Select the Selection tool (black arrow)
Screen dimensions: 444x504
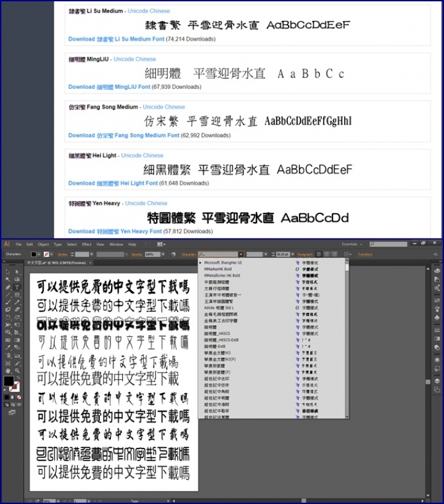[x=8, y=271]
